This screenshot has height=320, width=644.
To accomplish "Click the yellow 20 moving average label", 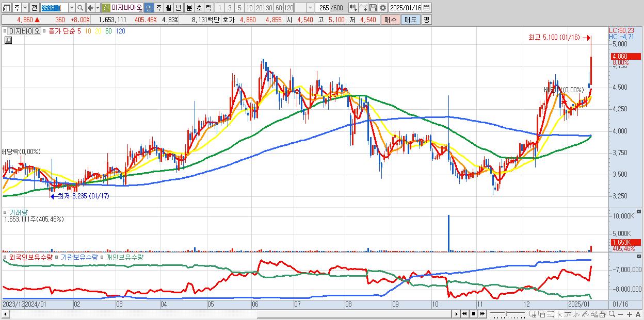I will 99,31.
